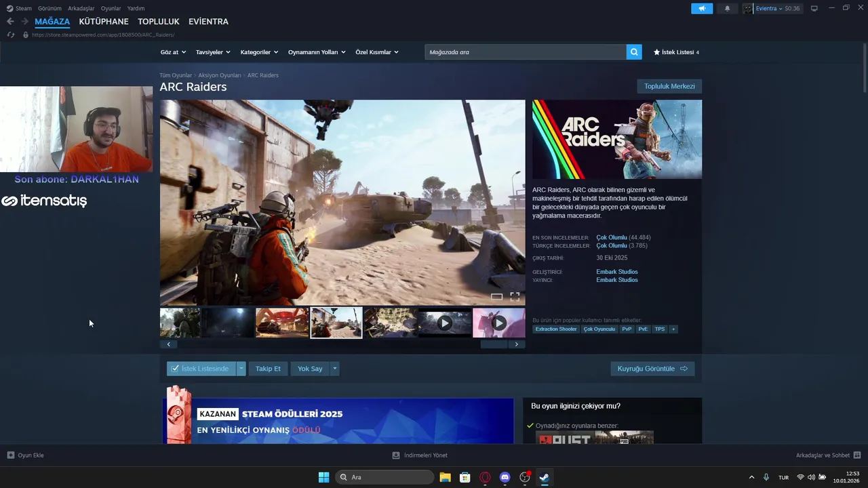
Task: Go forward with the right arrow
Action: coord(24,22)
